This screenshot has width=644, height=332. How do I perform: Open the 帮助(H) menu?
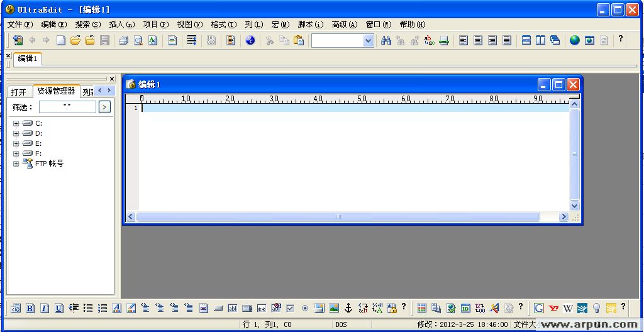coord(413,25)
